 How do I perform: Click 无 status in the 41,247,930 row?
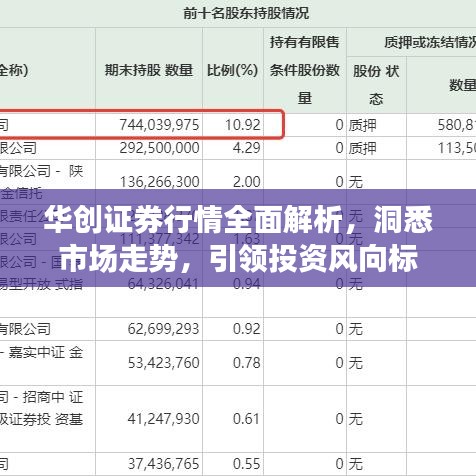pyautogui.click(x=356, y=419)
